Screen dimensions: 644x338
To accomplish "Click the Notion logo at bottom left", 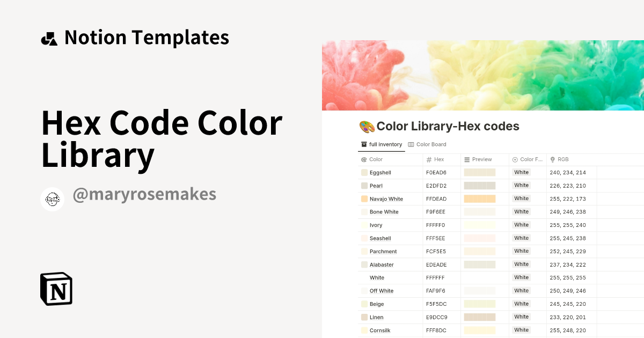I will pos(56,289).
